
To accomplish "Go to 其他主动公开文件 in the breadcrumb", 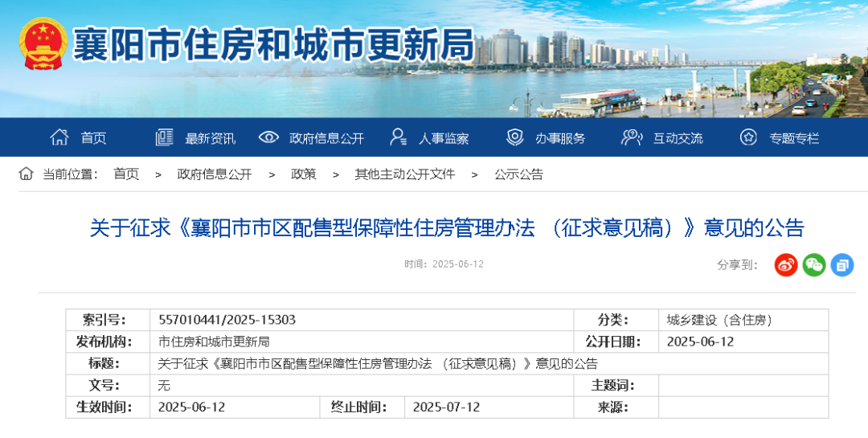I will click(404, 174).
